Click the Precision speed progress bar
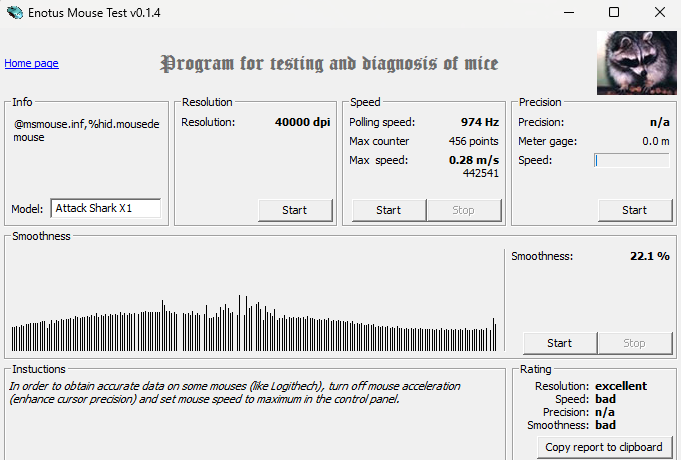This screenshot has width=681, height=460. (631, 160)
